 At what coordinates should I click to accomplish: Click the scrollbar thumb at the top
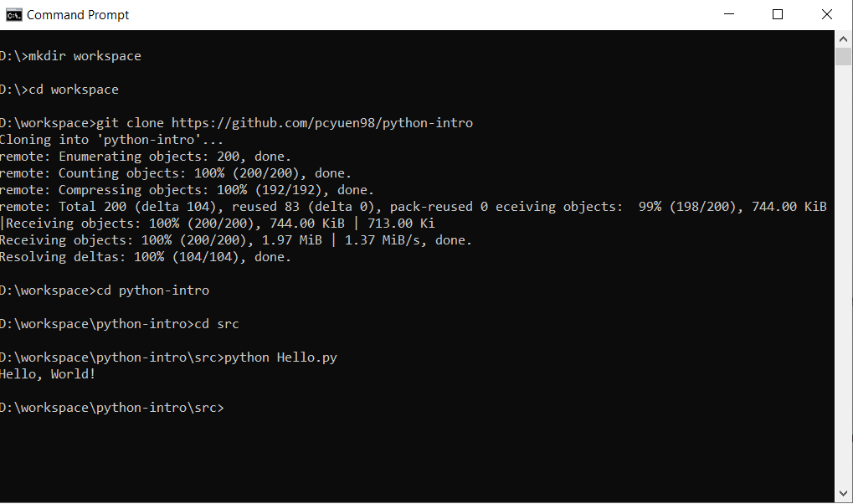[x=843, y=55]
